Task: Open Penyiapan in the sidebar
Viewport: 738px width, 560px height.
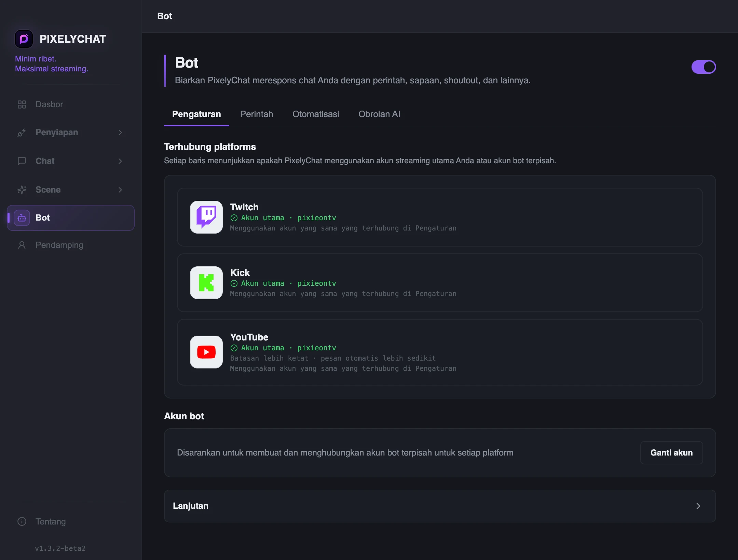Action: coord(71,132)
